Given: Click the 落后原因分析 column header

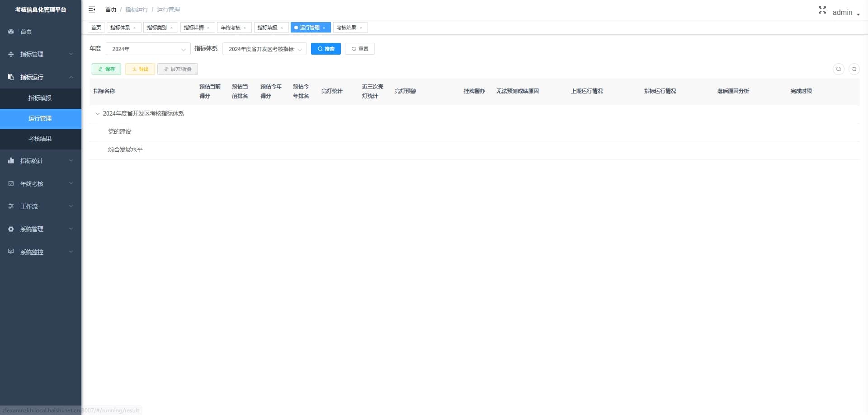Looking at the screenshot, I should tap(733, 91).
